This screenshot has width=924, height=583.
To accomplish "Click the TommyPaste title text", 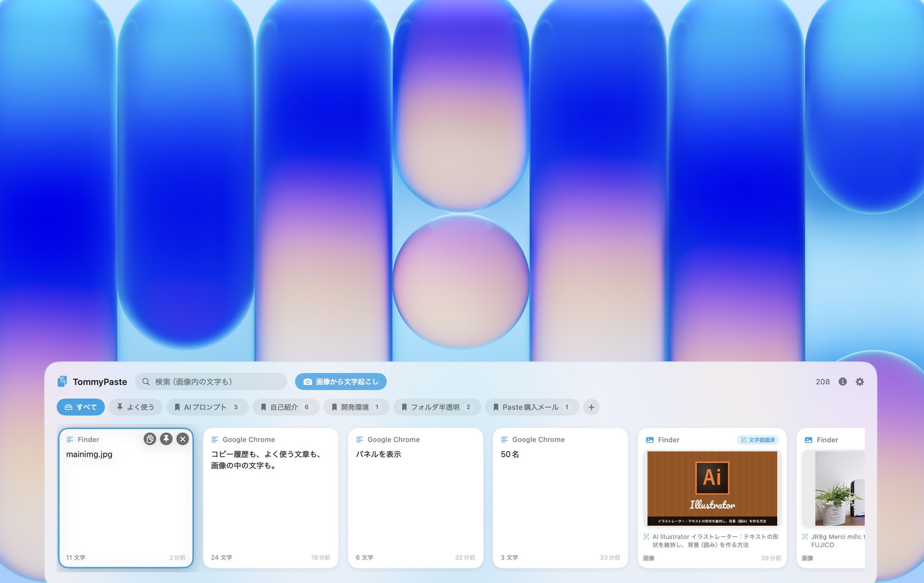I will (100, 382).
